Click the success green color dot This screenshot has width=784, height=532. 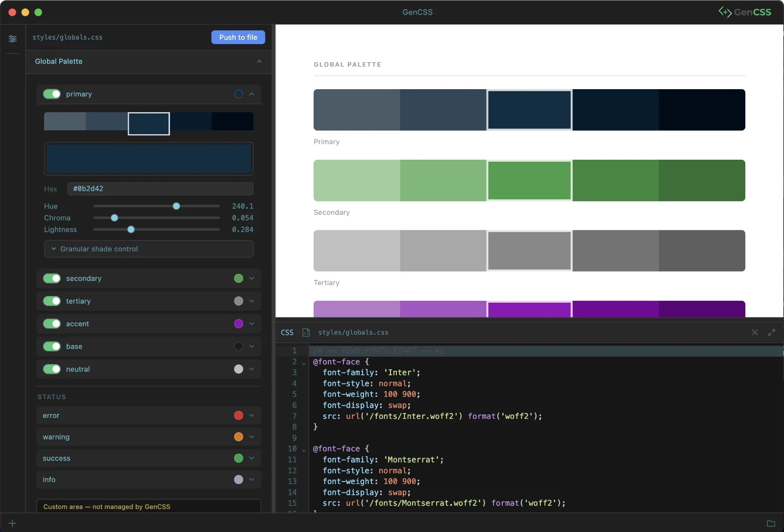(x=239, y=458)
